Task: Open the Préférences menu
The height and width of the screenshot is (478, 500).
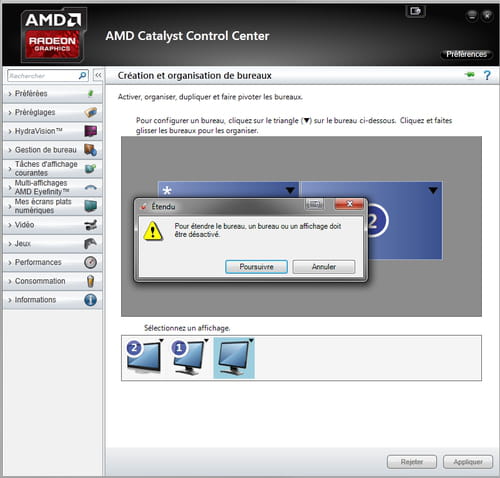Action: 466,54
